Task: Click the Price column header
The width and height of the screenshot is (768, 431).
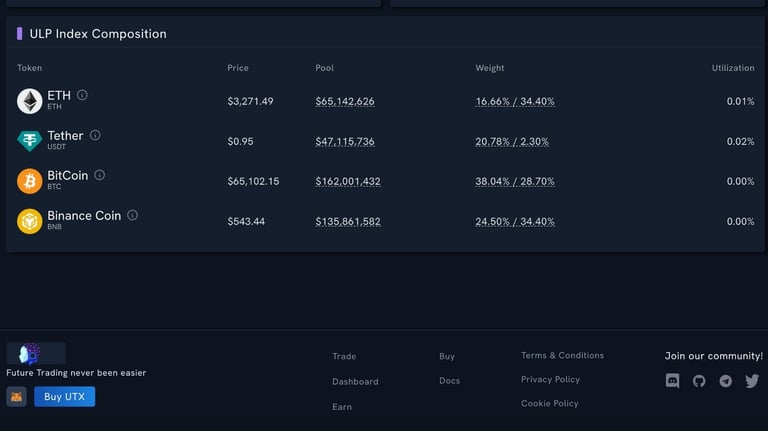Action: (x=238, y=68)
